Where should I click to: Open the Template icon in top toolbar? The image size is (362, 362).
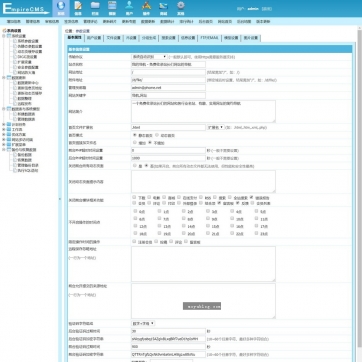112,8
